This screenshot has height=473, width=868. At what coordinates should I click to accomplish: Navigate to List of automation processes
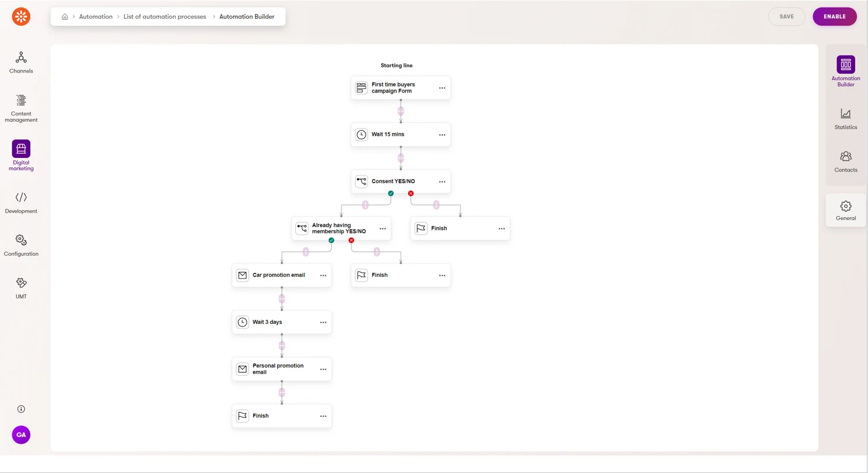pos(164,16)
